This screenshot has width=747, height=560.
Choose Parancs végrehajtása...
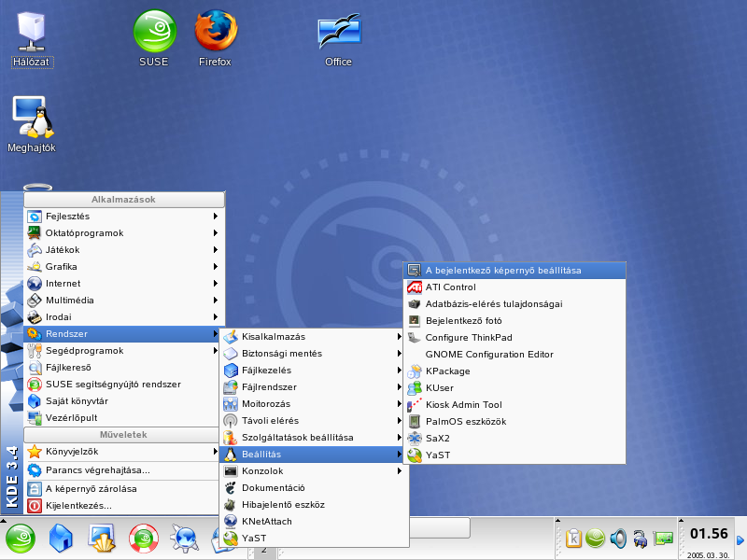(121, 470)
